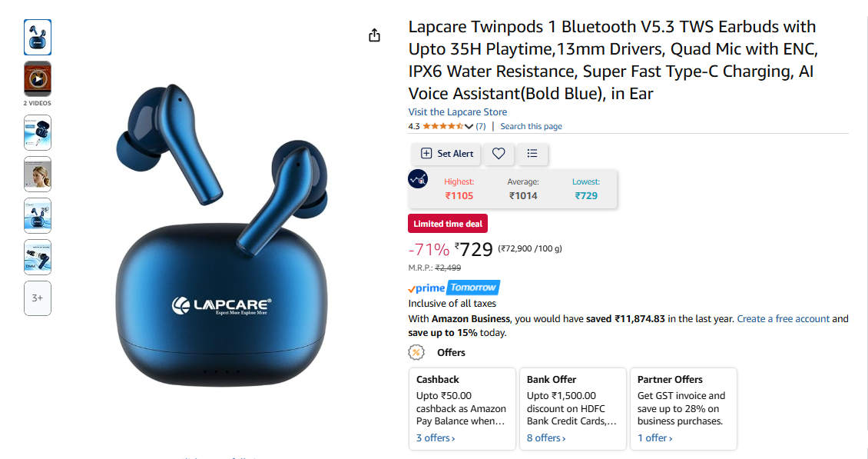Image resolution: width=868 pixels, height=459 pixels.
Task: Select the first earbuds thumbnail image
Action: 38,37
